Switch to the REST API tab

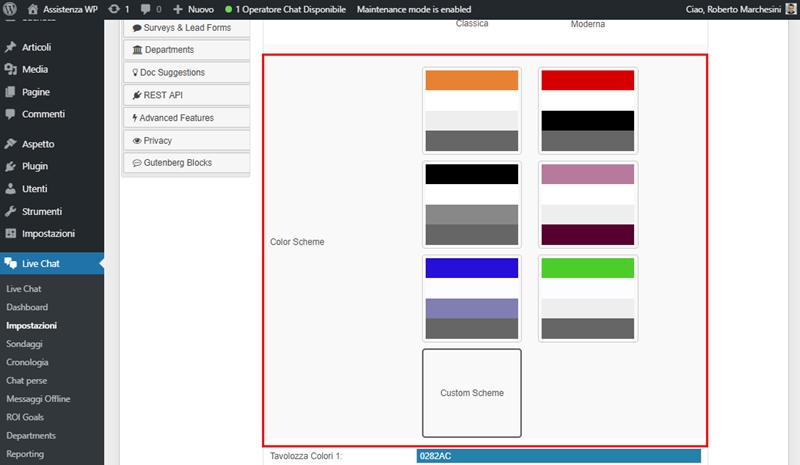[x=186, y=95]
